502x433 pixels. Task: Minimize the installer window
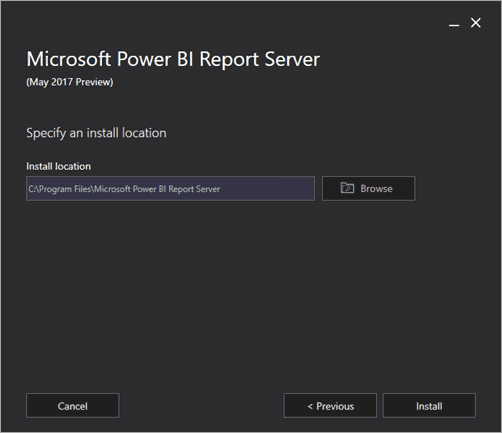coord(454,25)
